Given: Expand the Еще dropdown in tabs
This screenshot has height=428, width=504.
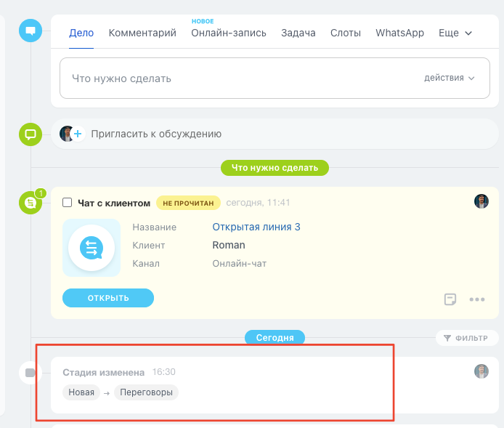Looking at the screenshot, I should (x=455, y=33).
